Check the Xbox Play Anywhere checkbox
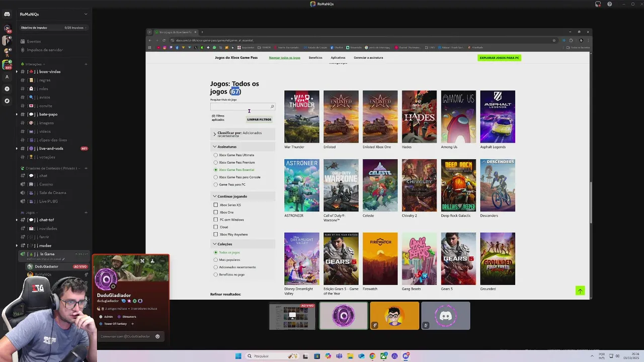Screen dimensions: 644x362 point(216,234)
